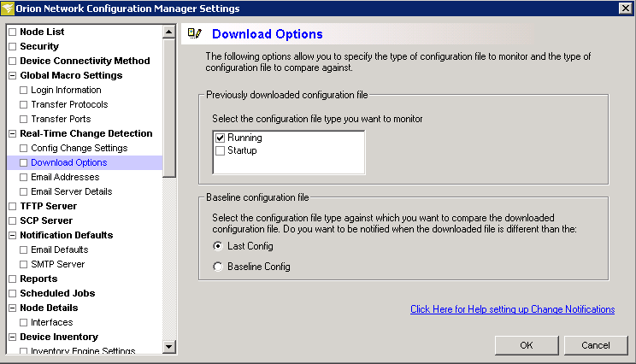The height and width of the screenshot is (364, 636).
Task: Click the tree scrollbar down arrow
Action: coord(168,347)
